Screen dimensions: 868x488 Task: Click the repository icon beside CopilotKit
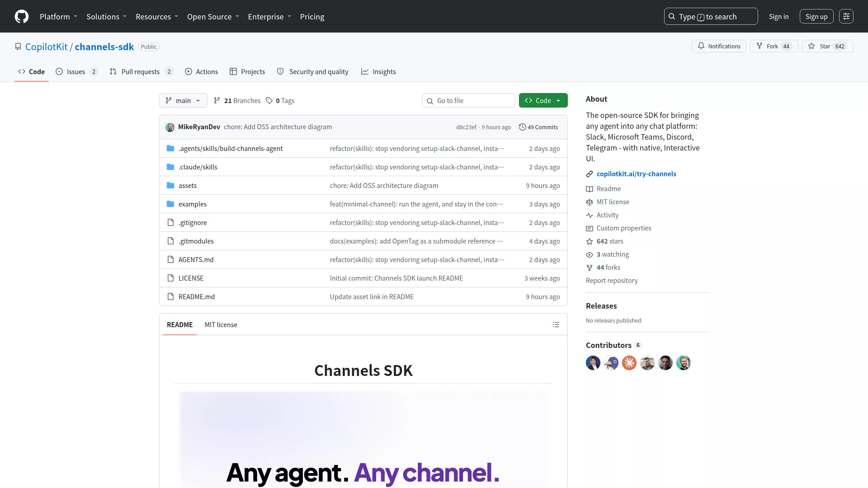click(18, 47)
